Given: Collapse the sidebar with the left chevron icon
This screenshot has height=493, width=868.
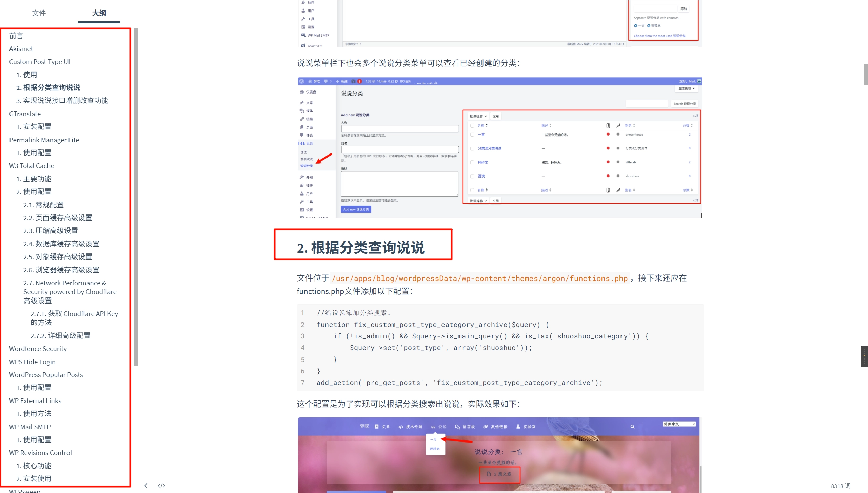Looking at the screenshot, I should pos(146,486).
